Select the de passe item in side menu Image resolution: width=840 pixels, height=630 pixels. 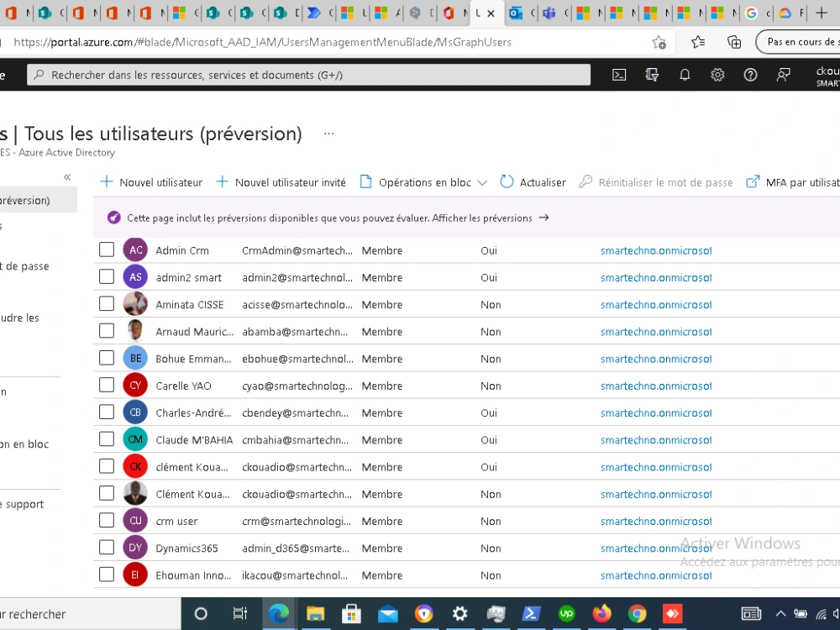point(24,265)
